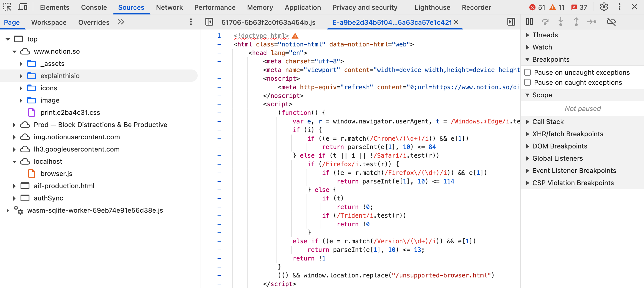Deactivate breakpoints icon
The image size is (644, 288).
pos(612,22)
